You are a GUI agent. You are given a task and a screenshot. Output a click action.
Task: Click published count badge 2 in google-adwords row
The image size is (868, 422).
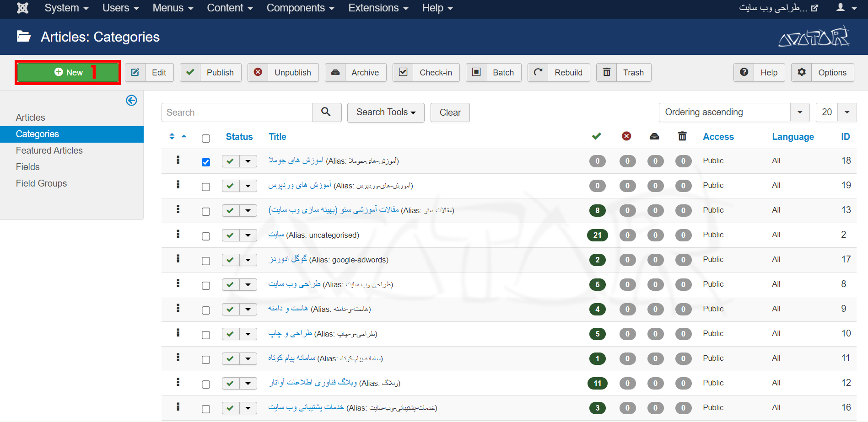click(x=597, y=260)
